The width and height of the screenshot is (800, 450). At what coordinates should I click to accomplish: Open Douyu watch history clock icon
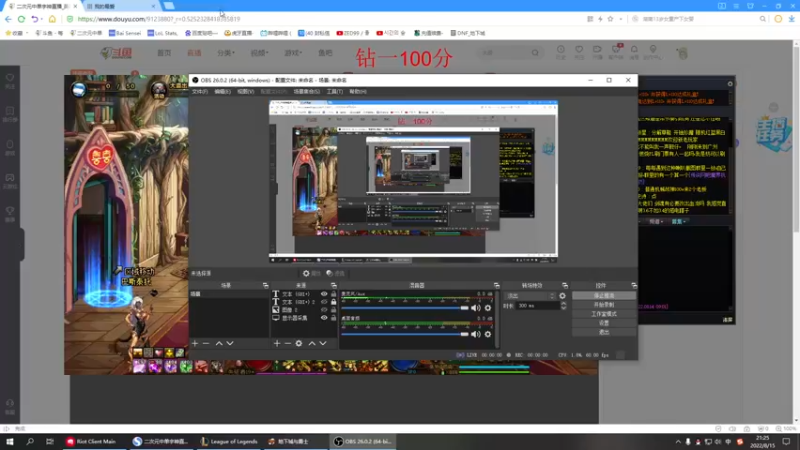pos(561,49)
